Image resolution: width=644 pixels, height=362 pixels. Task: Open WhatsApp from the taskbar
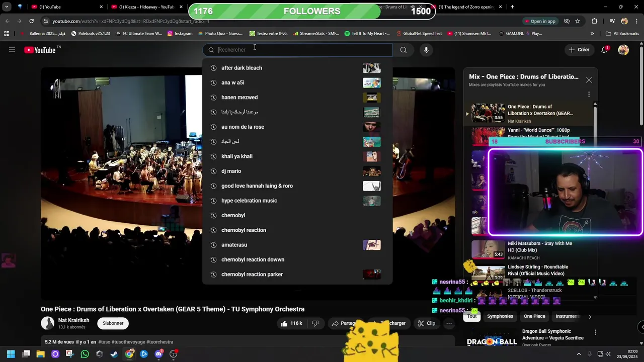[85, 354]
